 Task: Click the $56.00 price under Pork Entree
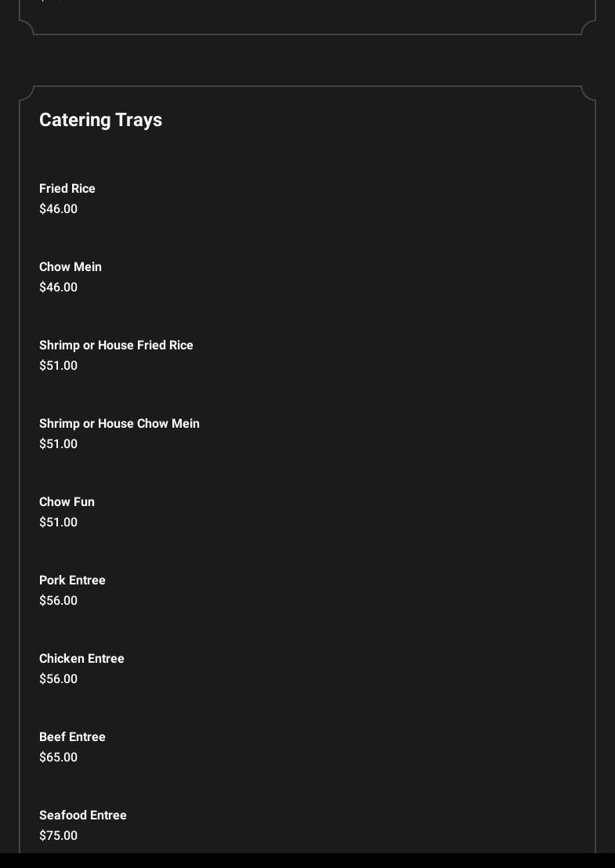pyautogui.click(x=58, y=601)
